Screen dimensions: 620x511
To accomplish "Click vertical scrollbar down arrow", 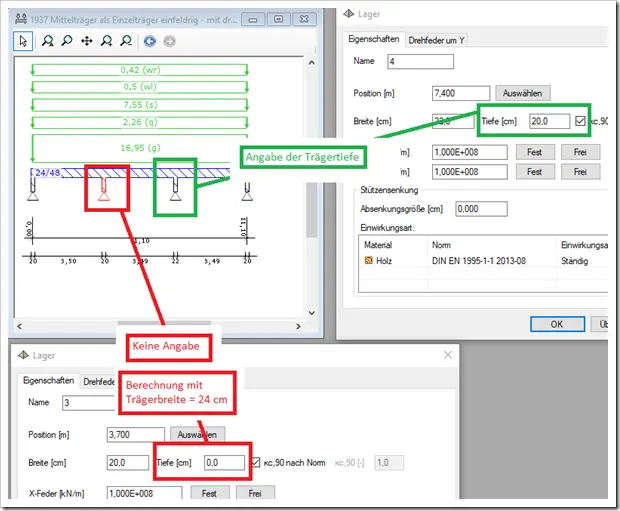I will pos(312,313).
